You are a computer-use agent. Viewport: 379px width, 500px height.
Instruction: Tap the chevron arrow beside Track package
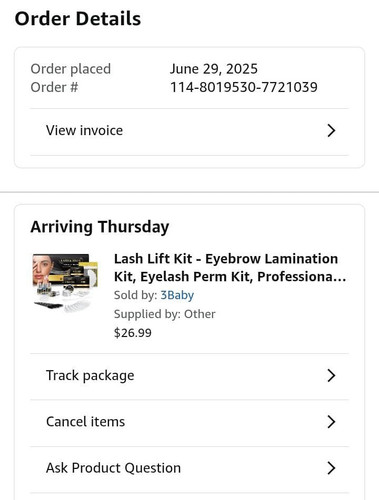(331, 376)
